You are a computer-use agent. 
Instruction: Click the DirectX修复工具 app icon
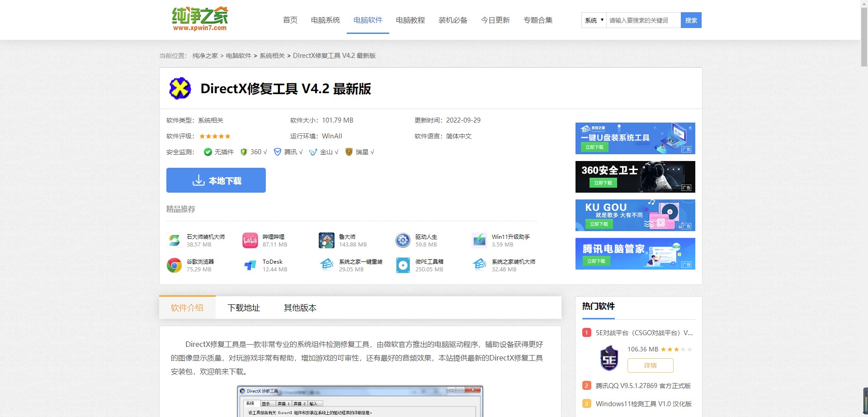point(180,88)
